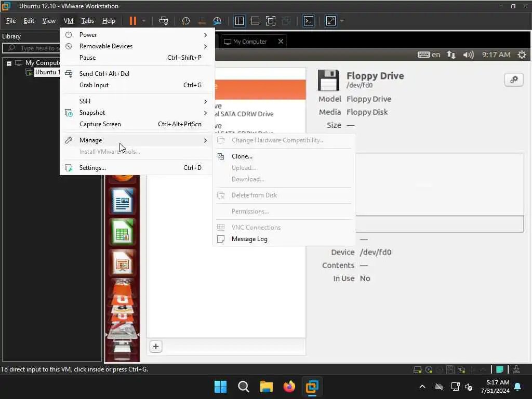Open the Snapshot Manager toolbar icon
This screenshot has height=399, width=532.
click(x=217, y=21)
